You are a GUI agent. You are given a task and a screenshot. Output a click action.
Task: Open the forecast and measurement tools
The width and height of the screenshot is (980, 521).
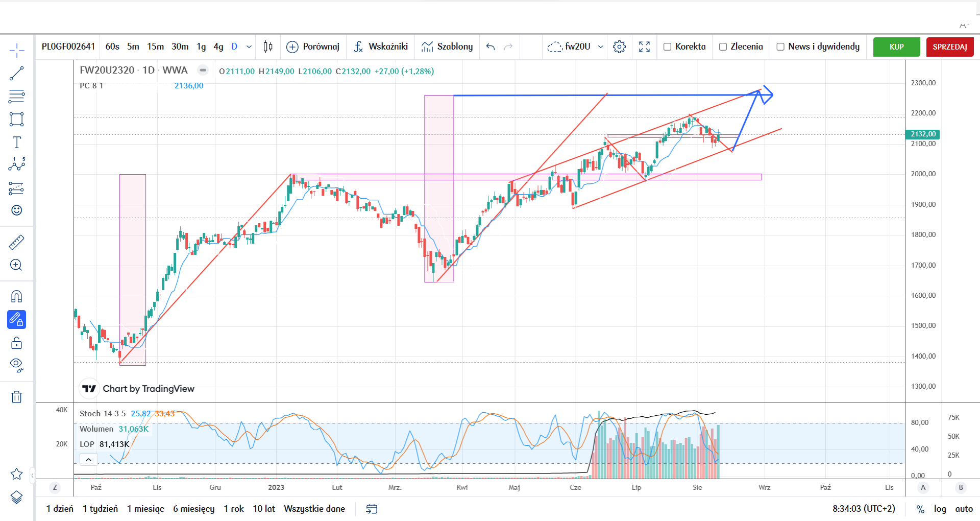pos(17,188)
